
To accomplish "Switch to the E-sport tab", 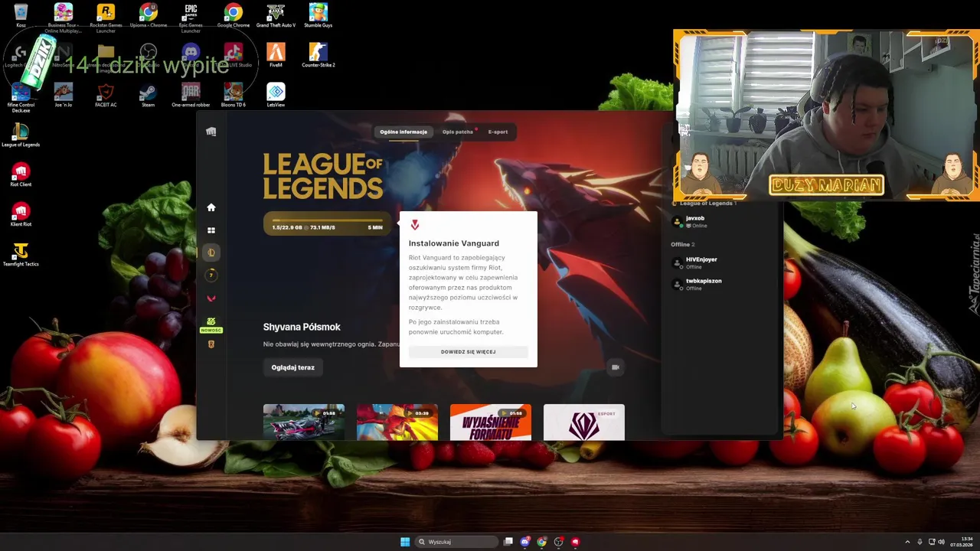I will (x=498, y=132).
